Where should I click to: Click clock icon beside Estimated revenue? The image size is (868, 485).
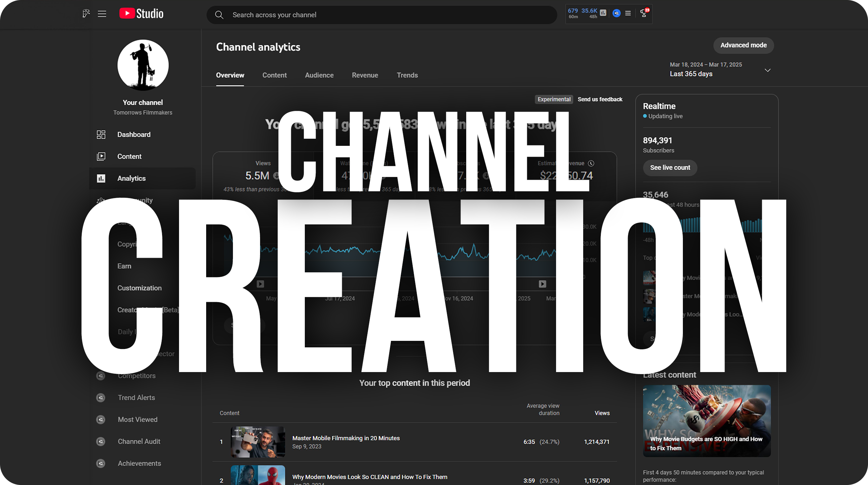[591, 163]
